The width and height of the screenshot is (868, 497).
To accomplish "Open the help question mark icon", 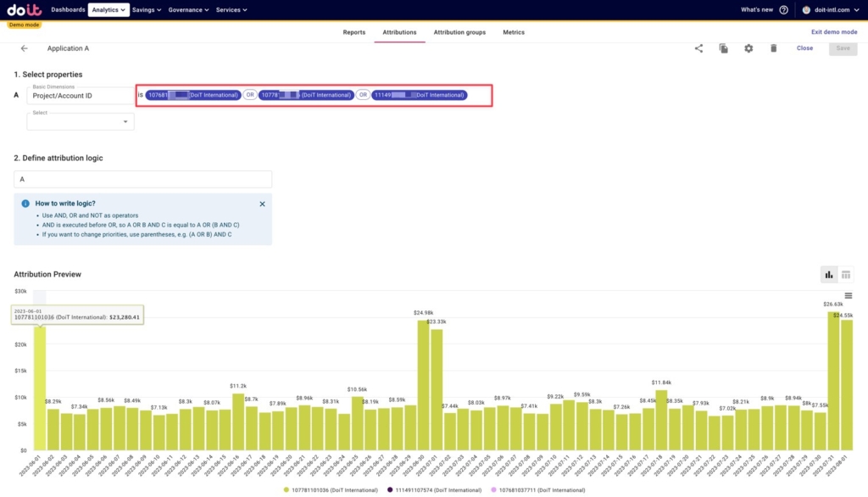I will [x=783, y=10].
